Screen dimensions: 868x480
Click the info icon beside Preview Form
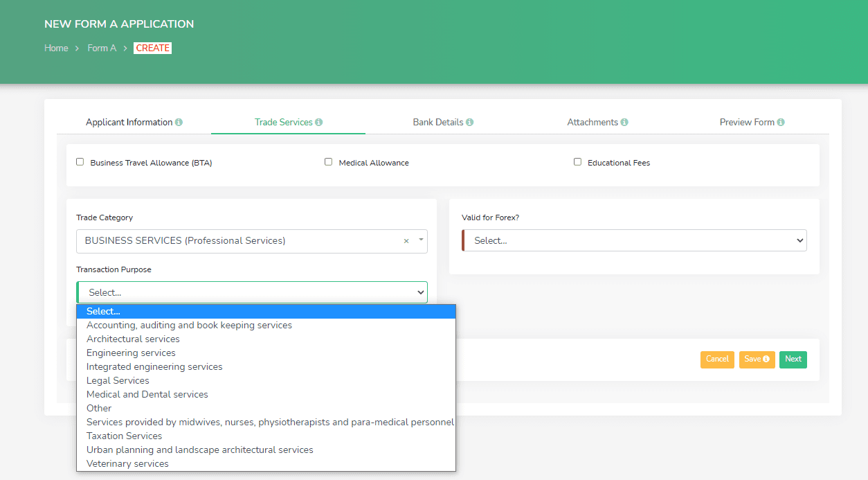[x=781, y=121]
